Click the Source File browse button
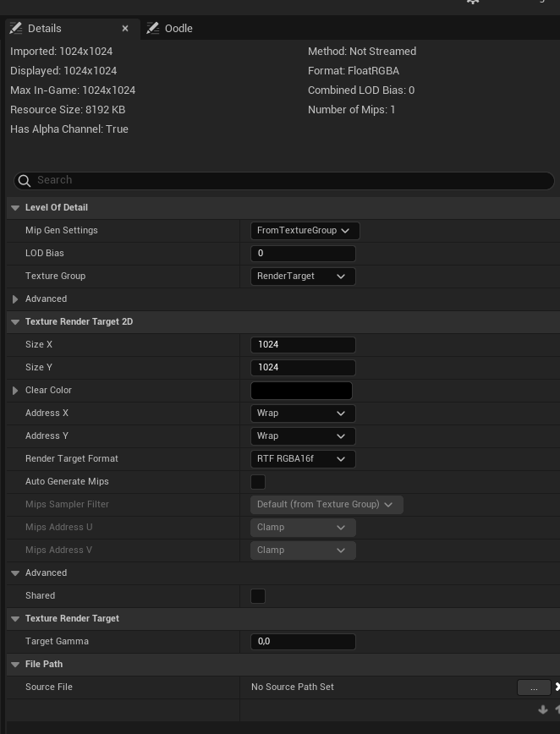Screen dimensions: 560x734 (x=534, y=687)
